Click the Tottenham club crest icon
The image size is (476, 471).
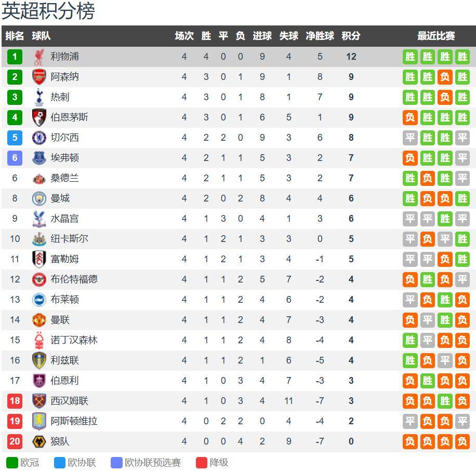pos(39,97)
